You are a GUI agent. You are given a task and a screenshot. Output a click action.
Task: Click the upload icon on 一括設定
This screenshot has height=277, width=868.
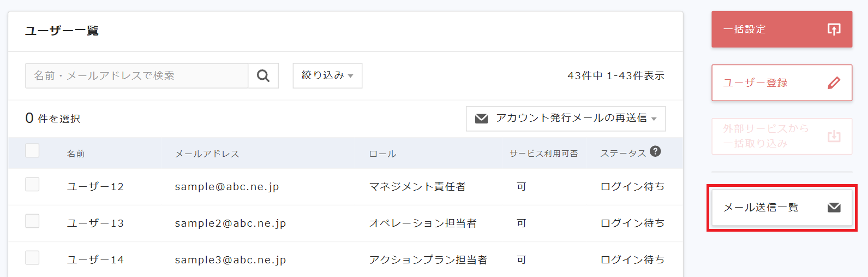coord(834,30)
